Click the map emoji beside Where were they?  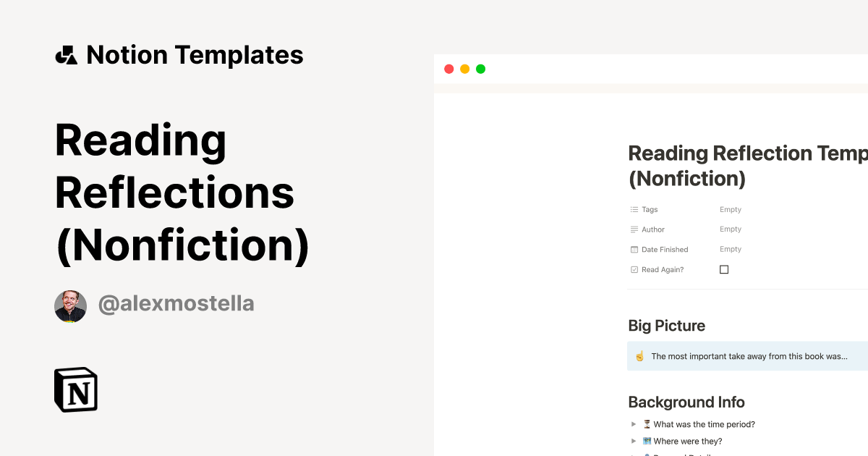pos(646,441)
